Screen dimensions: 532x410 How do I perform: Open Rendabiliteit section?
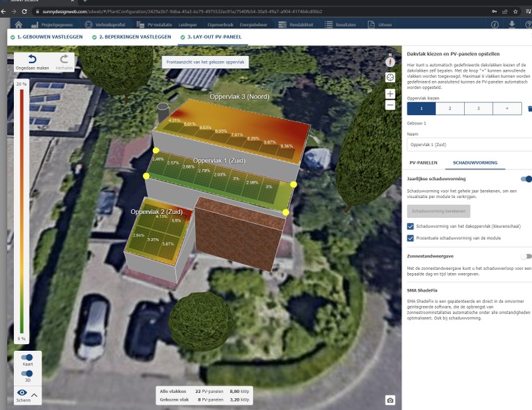(x=295, y=25)
